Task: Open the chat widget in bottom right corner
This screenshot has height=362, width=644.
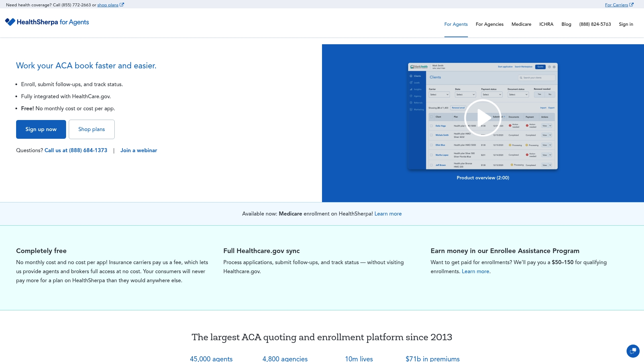Action: (x=633, y=351)
